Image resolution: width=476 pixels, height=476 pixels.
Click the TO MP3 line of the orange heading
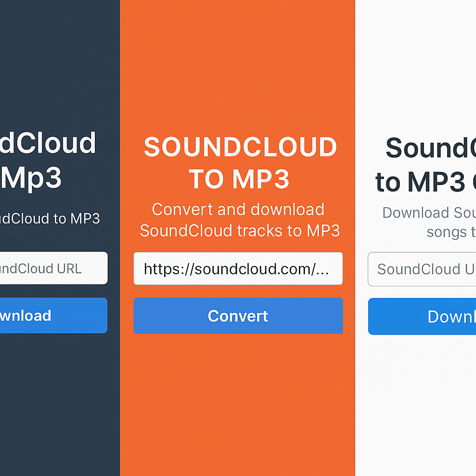239,179
